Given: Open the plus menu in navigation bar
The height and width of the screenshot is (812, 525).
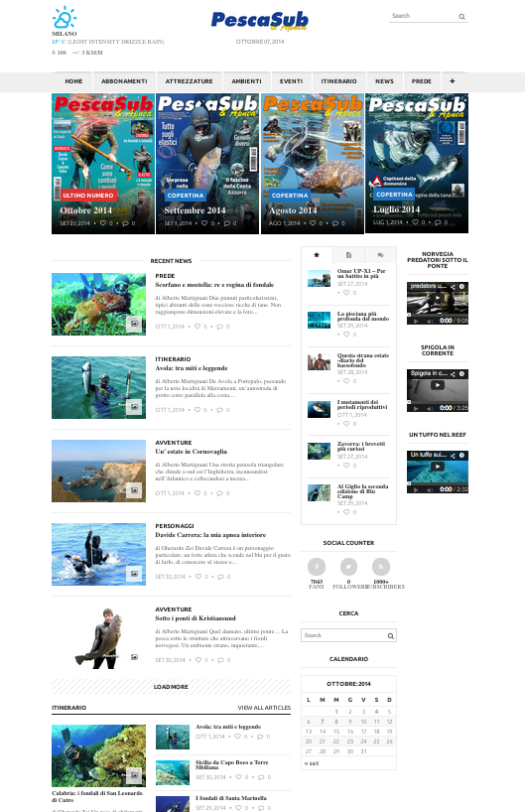Looking at the screenshot, I should point(452,81).
